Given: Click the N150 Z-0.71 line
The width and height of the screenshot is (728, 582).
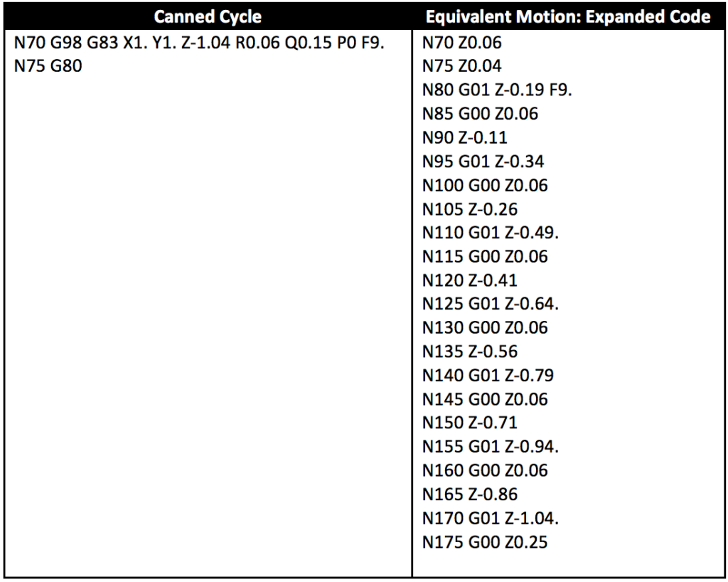Looking at the screenshot, I should pyautogui.click(x=469, y=423).
